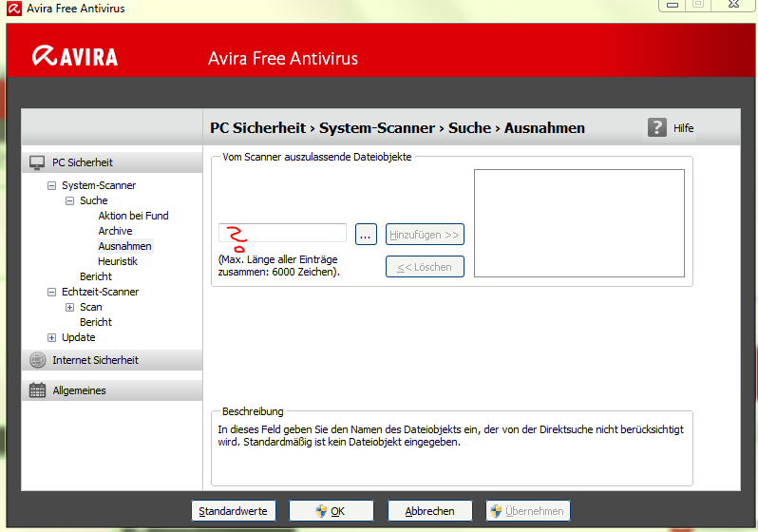This screenshot has height=532, width=758.
Task: Select Archive tree item
Action: (115, 231)
